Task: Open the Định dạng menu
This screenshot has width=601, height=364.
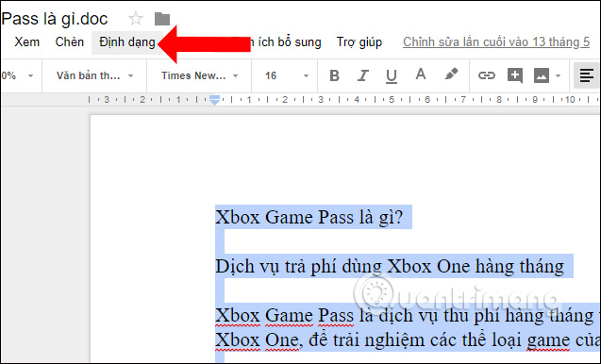Action: click(127, 42)
